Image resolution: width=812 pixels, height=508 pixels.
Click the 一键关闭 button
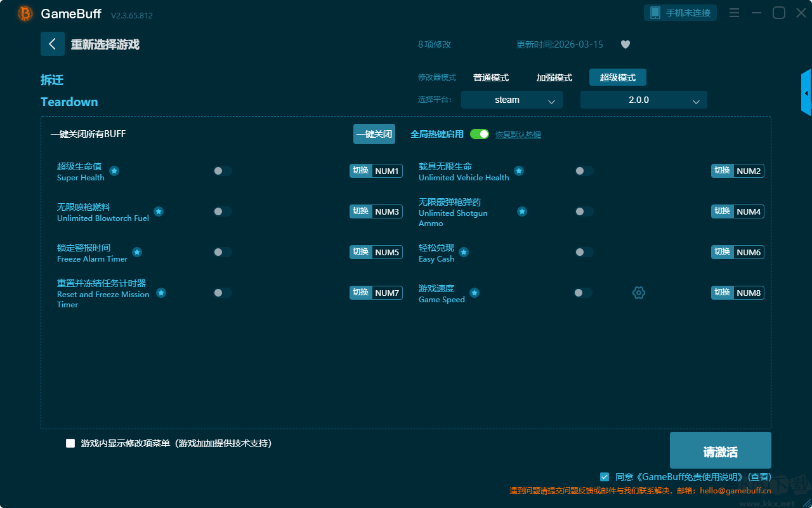(x=374, y=134)
